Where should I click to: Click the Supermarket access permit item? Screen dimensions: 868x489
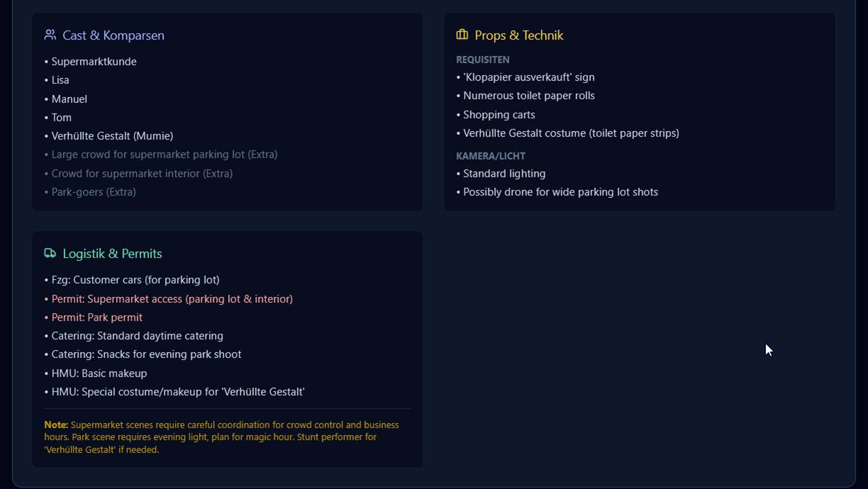(171, 299)
